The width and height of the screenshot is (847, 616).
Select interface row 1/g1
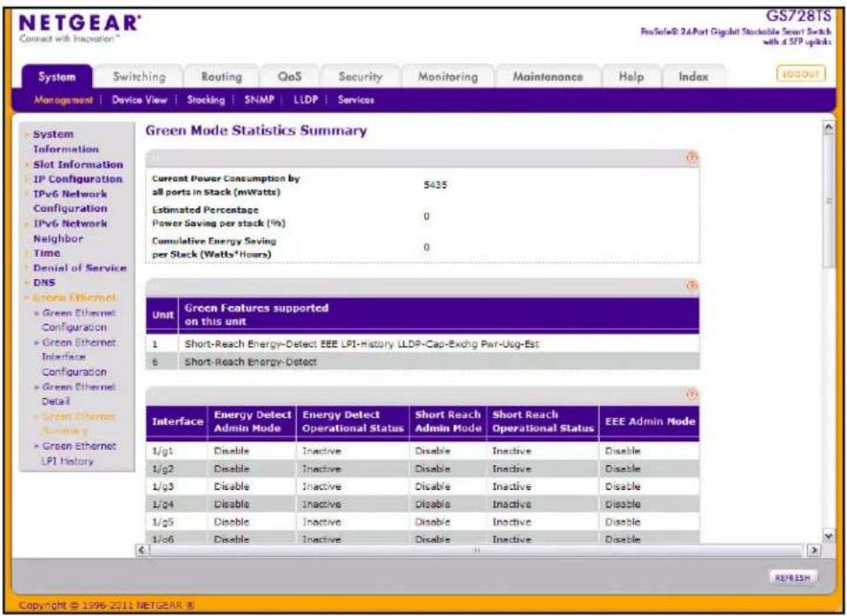click(x=422, y=451)
